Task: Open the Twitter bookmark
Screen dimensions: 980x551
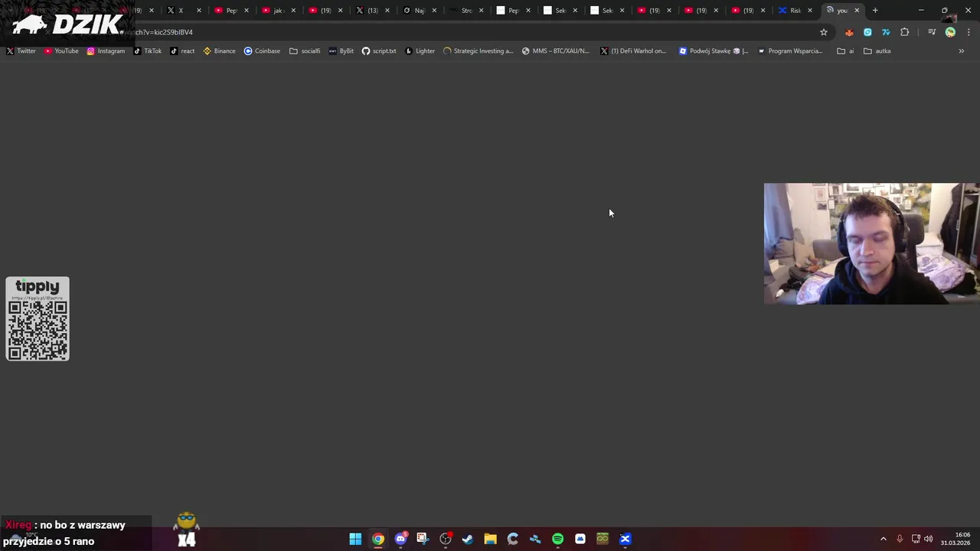Action: (x=21, y=51)
